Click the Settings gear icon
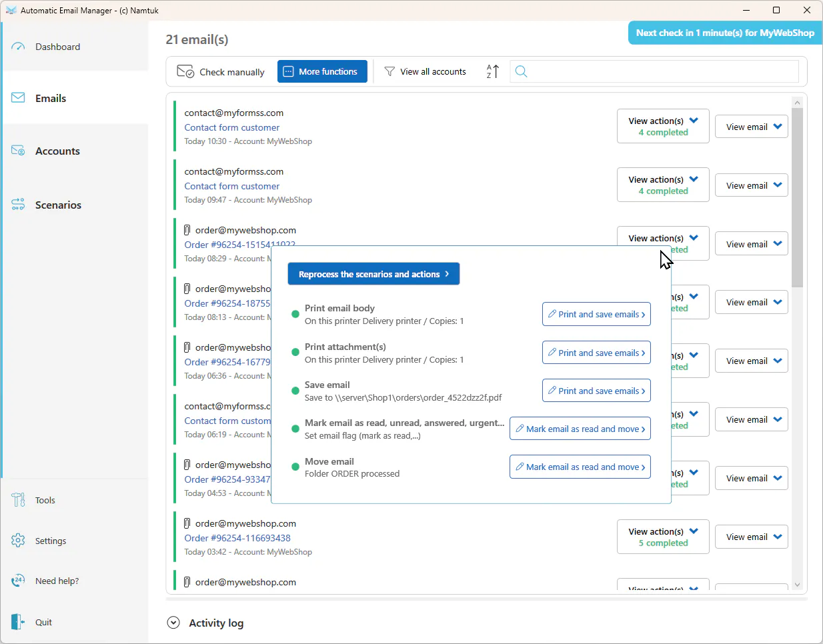The image size is (823, 644). 18,541
